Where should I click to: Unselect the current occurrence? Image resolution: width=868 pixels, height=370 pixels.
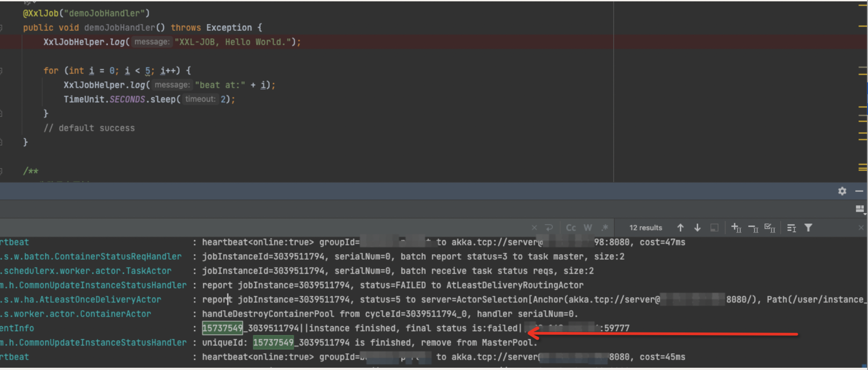point(754,228)
